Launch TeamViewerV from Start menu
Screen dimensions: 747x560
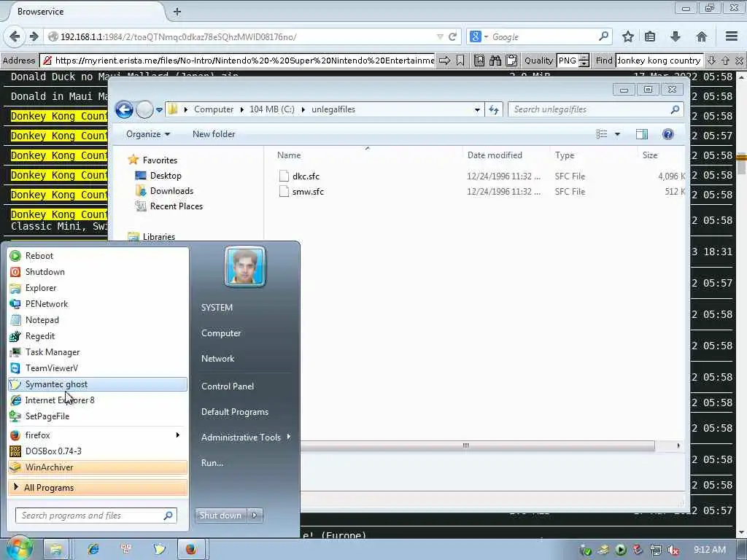point(98,368)
